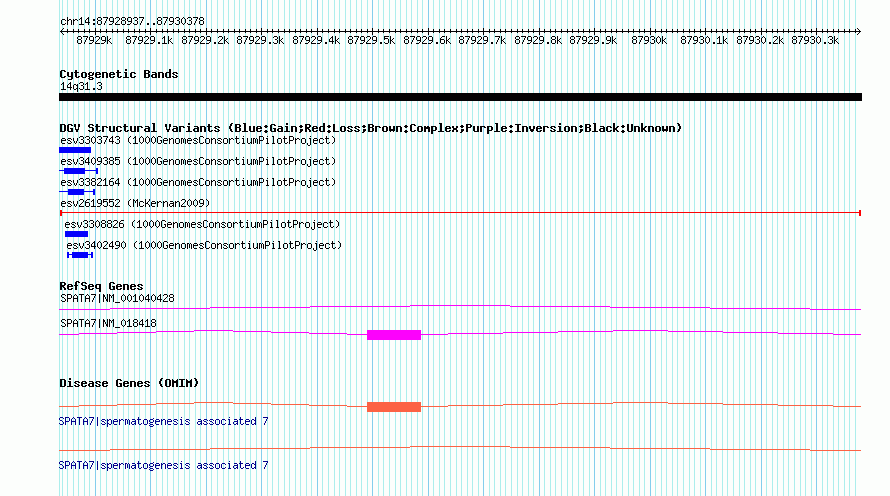Click the magenta NM_001040428 intron line
Viewport: 890px width, 496px height.
(x=460, y=308)
